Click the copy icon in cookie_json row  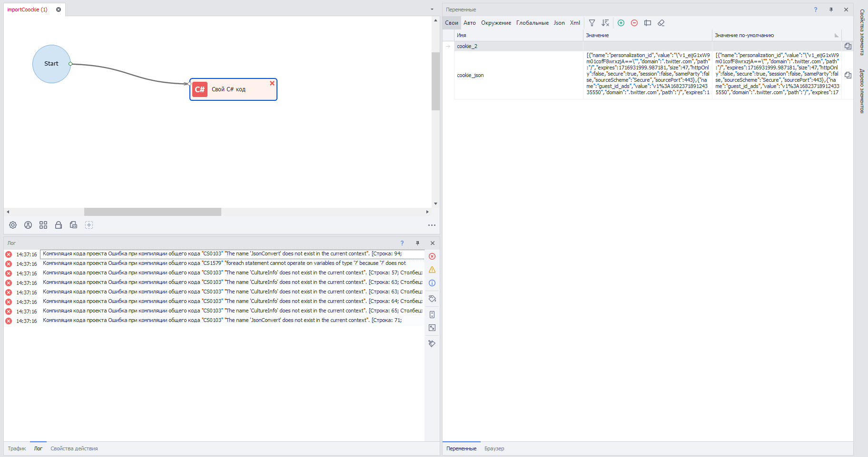pos(848,75)
